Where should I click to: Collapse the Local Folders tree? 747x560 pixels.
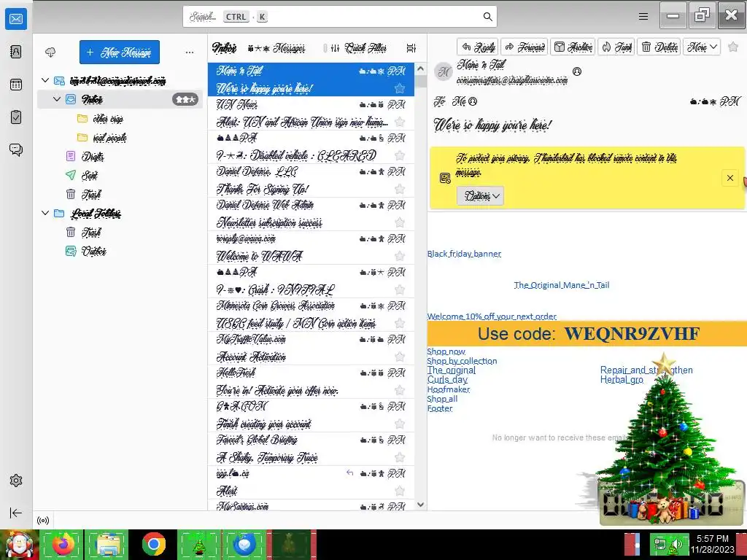pyautogui.click(x=45, y=213)
